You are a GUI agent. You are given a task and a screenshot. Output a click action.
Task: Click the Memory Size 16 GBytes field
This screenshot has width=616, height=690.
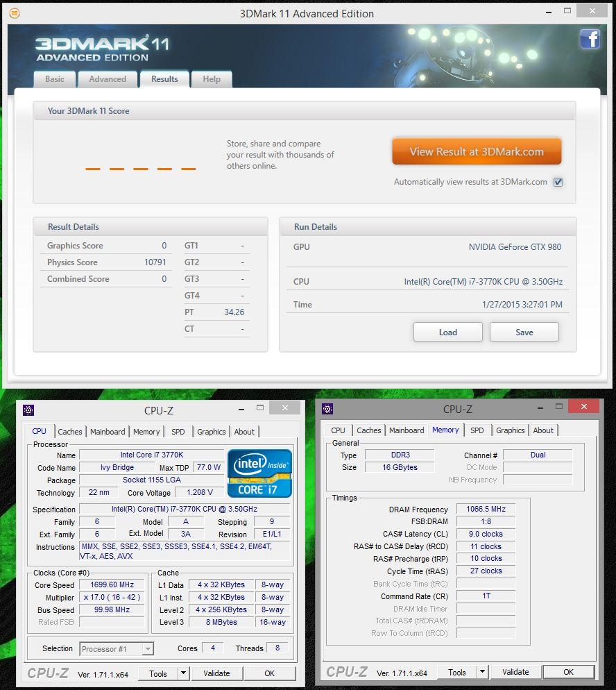click(400, 467)
